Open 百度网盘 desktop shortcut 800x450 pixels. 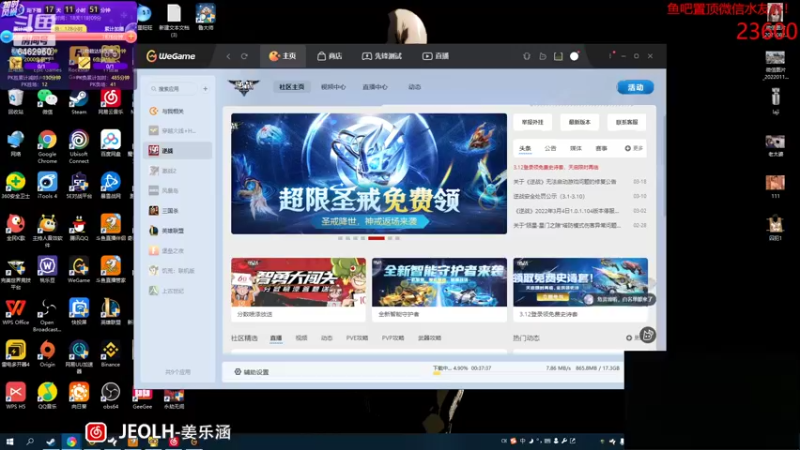[x=111, y=143]
